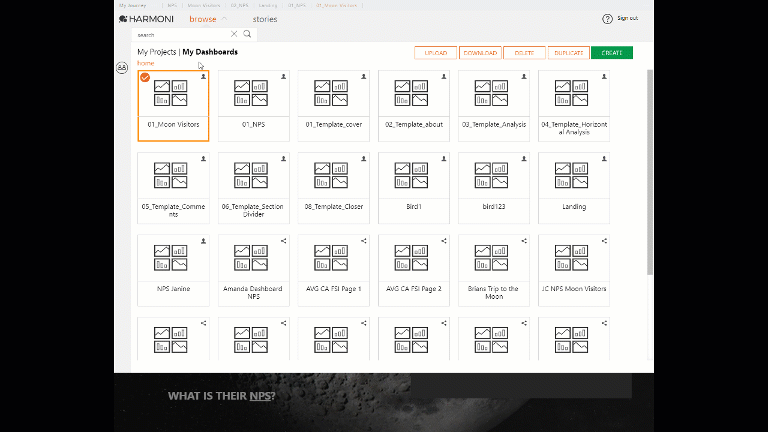Click the DUPLICATE button
Viewport: 768px width, 432px height.
click(569, 53)
